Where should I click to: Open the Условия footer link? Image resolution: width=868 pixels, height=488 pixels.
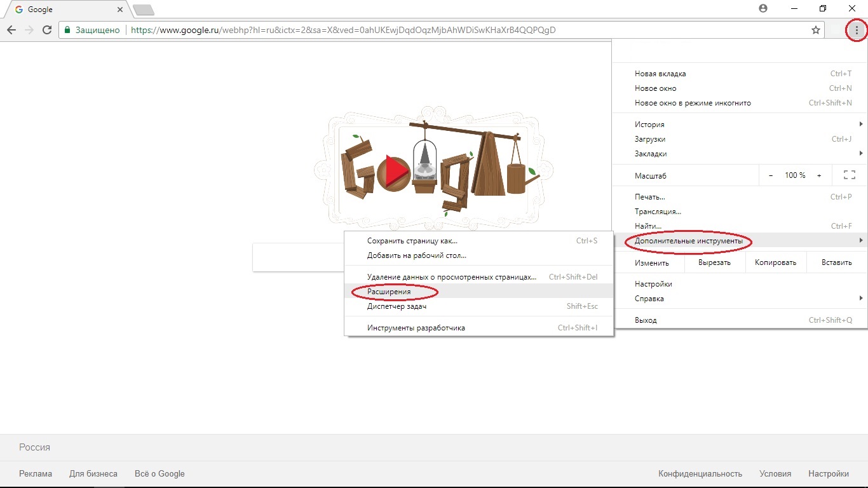click(775, 473)
